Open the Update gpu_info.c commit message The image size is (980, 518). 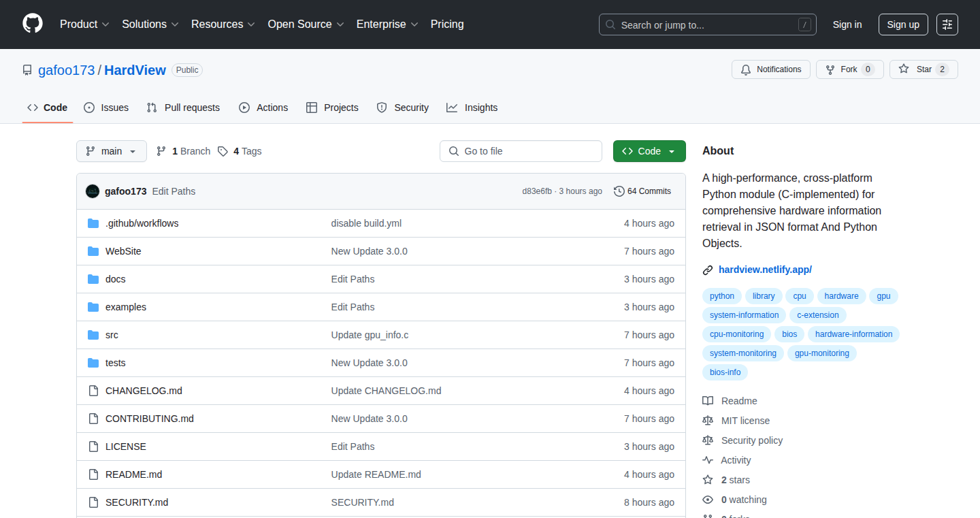(x=370, y=335)
